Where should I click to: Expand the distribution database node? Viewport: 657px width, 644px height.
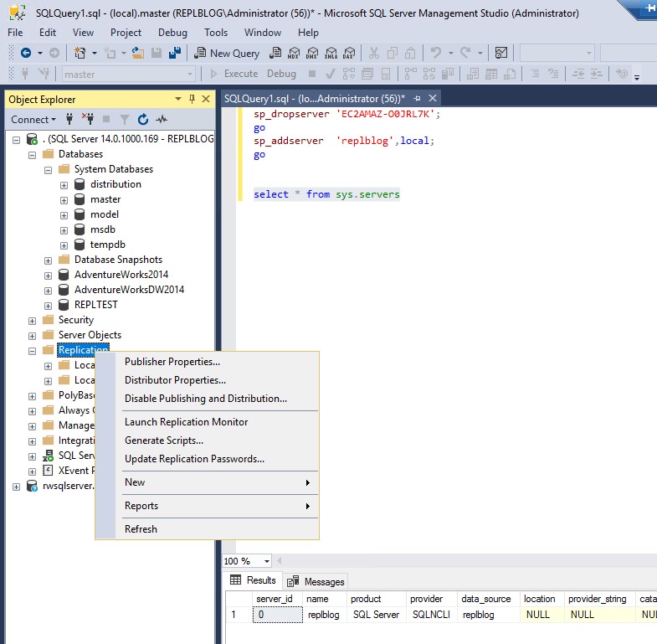pyautogui.click(x=64, y=185)
